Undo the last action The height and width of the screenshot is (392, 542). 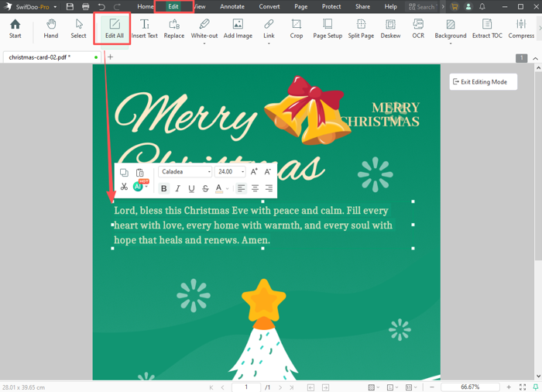coord(101,6)
